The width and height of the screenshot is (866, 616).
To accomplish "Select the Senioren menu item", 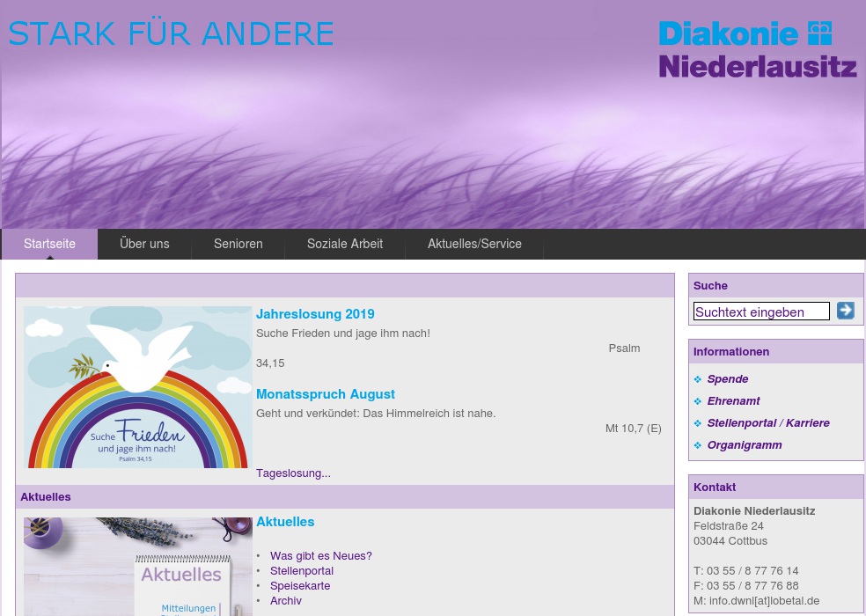I will pyautogui.click(x=238, y=244).
